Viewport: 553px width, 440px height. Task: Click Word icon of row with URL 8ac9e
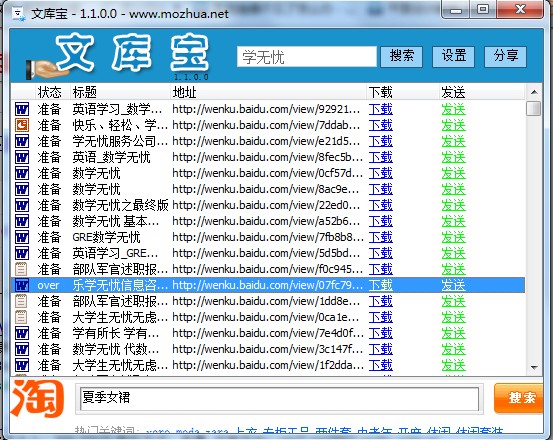click(22, 189)
